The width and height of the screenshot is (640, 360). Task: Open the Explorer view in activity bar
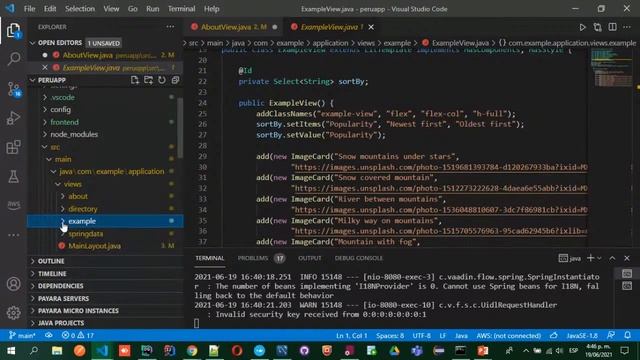13,31
